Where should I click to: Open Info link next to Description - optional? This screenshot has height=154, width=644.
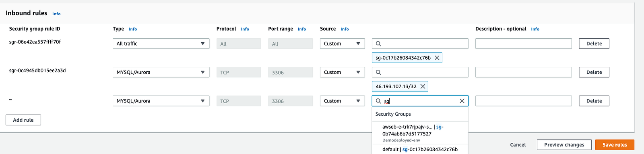pyautogui.click(x=535, y=29)
